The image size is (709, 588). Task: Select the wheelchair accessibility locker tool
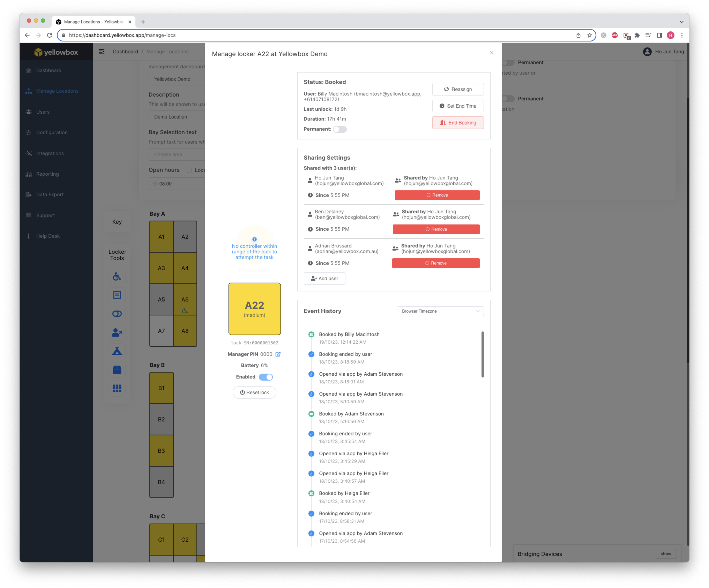coord(117,277)
